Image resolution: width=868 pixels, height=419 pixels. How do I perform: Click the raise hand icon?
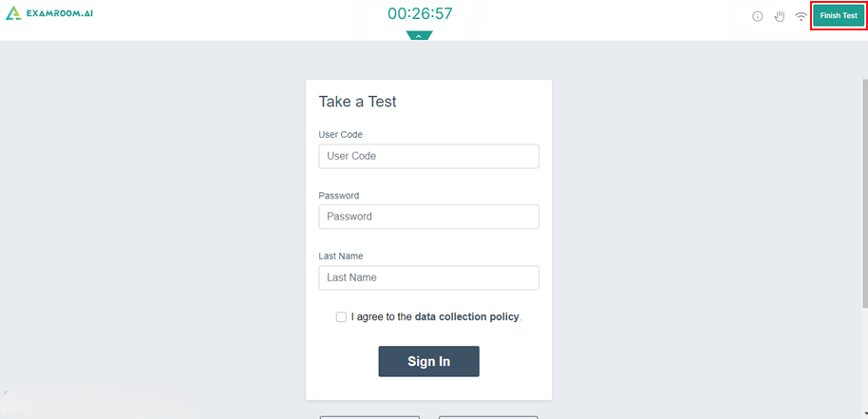(x=779, y=16)
